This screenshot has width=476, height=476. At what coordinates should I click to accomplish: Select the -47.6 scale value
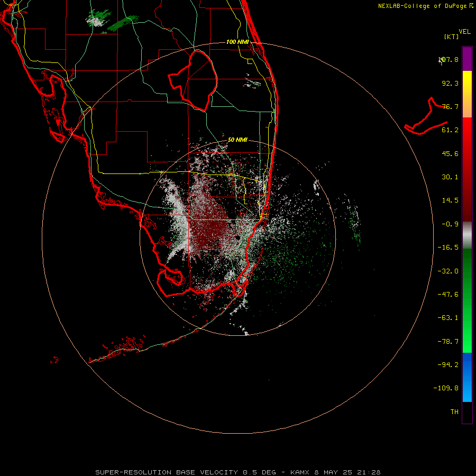[x=448, y=295]
